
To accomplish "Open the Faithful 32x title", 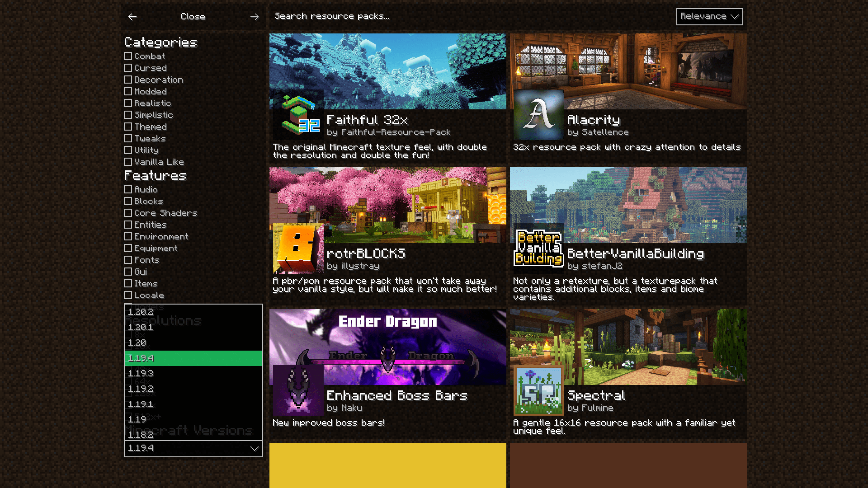I will 367,120.
